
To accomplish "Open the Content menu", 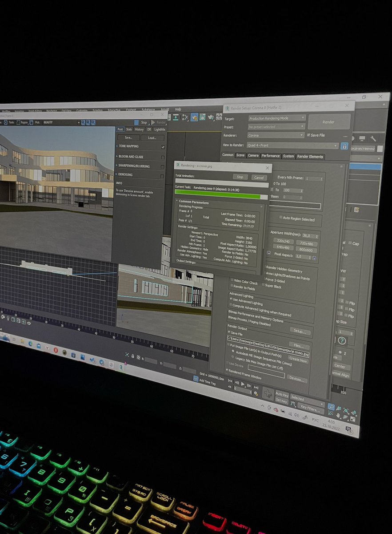I will click(131, 109).
